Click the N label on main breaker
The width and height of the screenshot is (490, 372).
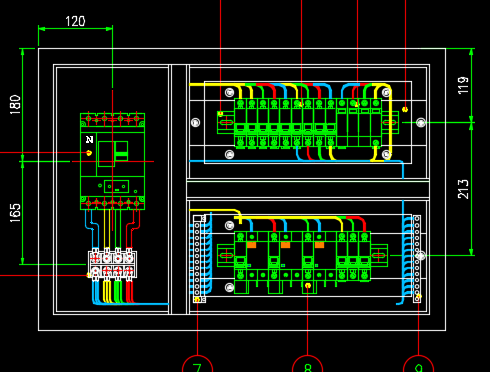click(x=89, y=140)
